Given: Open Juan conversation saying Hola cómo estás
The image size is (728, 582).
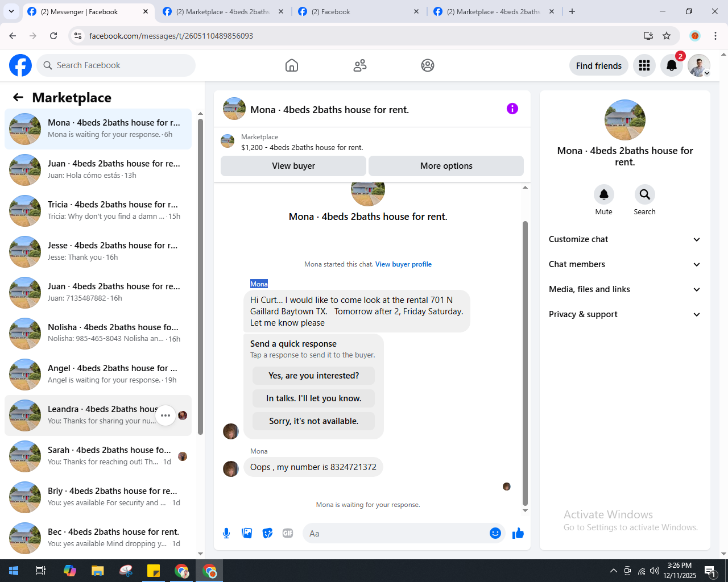Looking at the screenshot, I should click(x=98, y=170).
